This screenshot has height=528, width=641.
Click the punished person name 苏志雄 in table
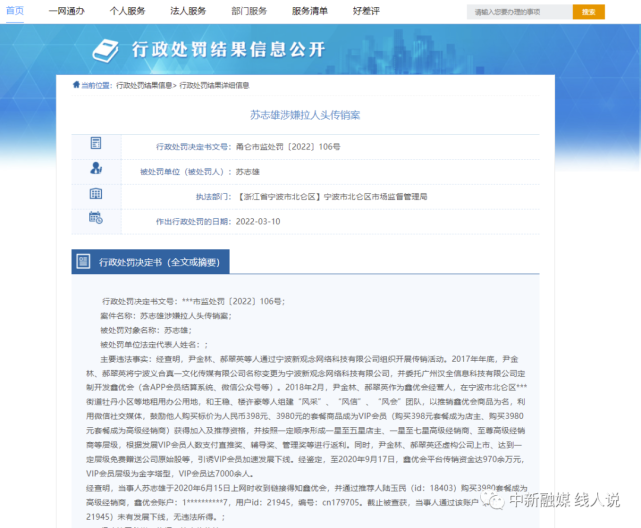248,172
